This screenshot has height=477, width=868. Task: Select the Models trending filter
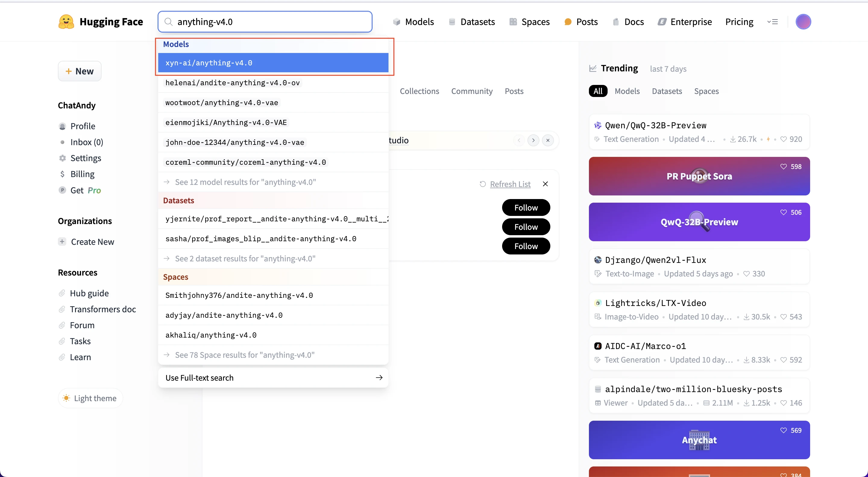click(x=627, y=91)
